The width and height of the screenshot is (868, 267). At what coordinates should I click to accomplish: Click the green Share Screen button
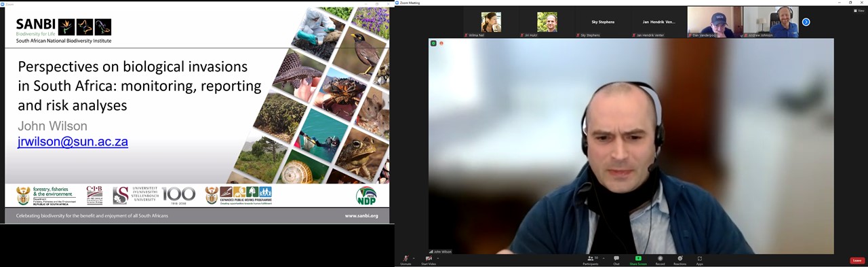click(638, 260)
